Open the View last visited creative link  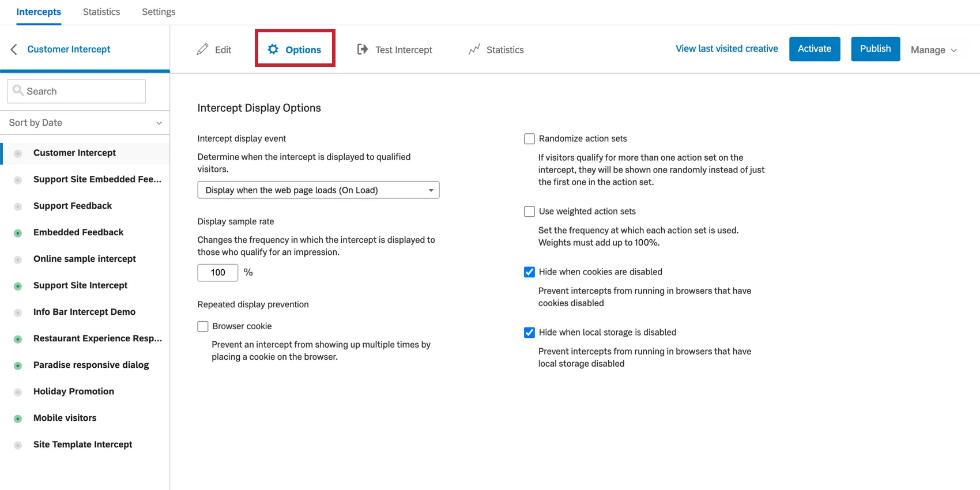point(726,49)
